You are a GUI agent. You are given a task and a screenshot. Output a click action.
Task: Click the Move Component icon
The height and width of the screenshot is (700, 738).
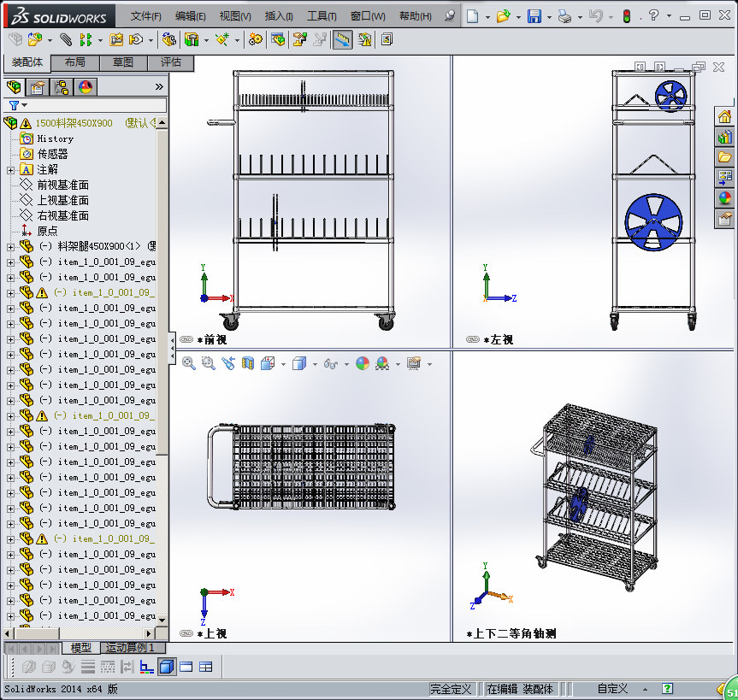[x=136, y=39]
